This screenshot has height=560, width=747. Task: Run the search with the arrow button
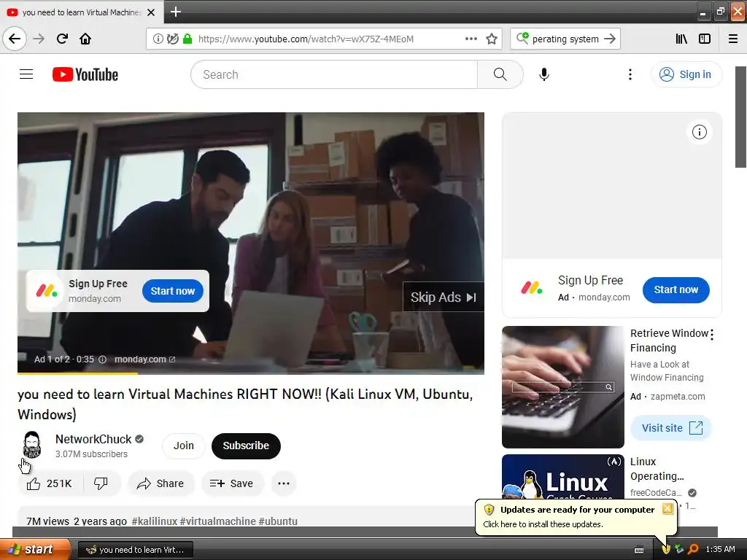pyautogui.click(x=610, y=39)
